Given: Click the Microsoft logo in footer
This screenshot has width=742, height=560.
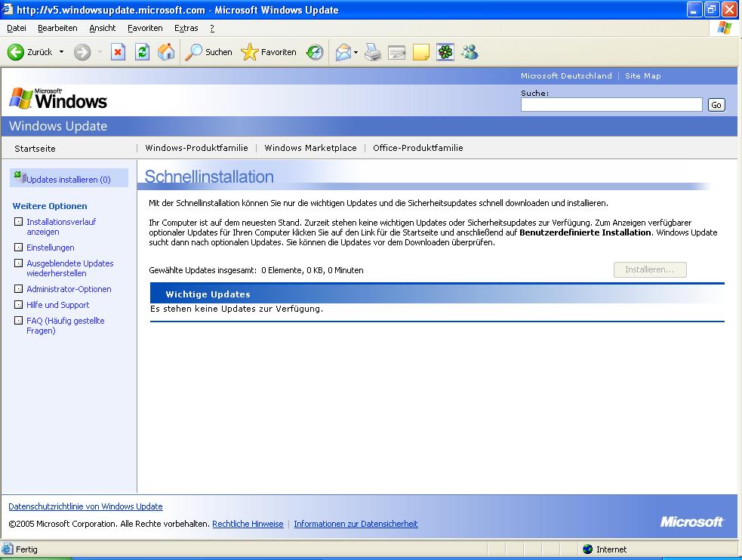Looking at the screenshot, I should tap(691, 522).
